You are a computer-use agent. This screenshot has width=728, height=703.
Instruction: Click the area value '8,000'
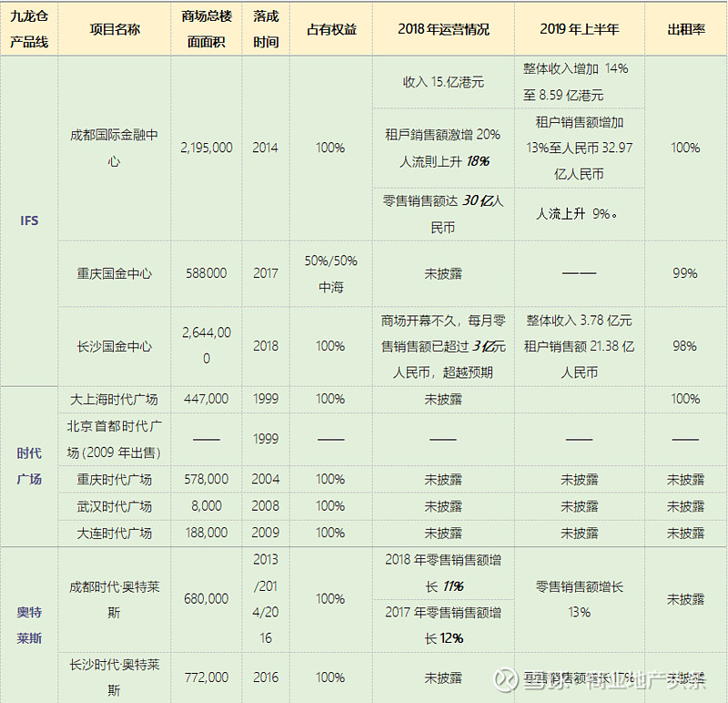(x=207, y=506)
